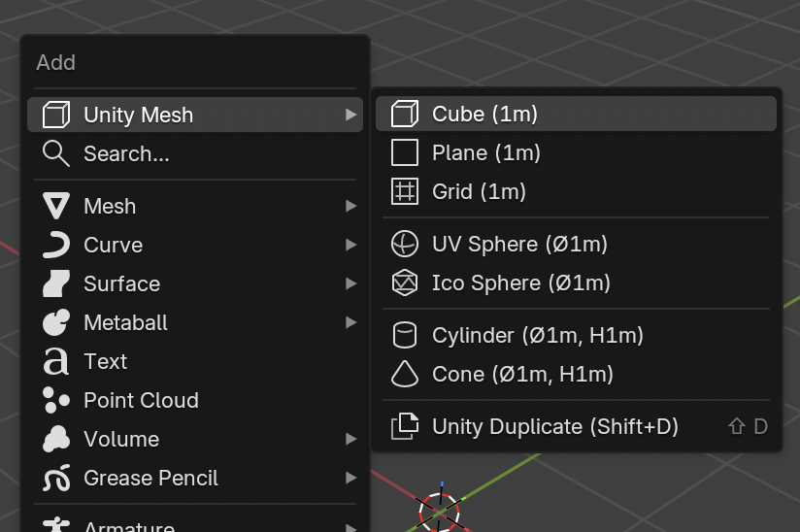Click the Unity Duplicate copy icon
This screenshot has height=532, width=800.
(x=405, y=426)
